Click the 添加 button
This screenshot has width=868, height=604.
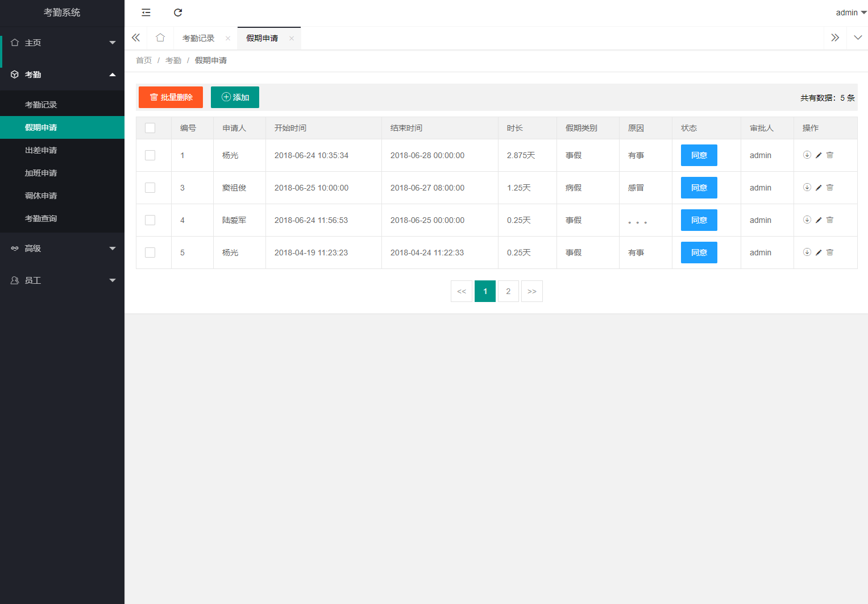click(x=235, y=97)
